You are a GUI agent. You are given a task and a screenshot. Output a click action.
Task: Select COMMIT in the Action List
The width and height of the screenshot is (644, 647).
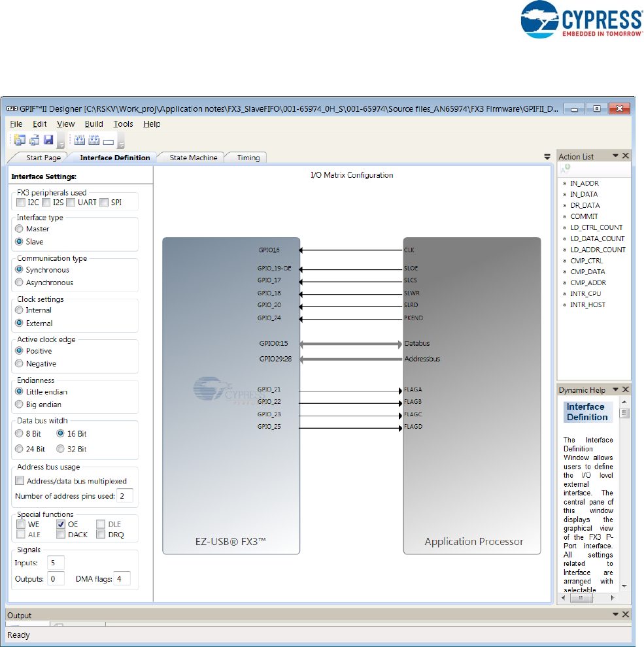(584, 216)
